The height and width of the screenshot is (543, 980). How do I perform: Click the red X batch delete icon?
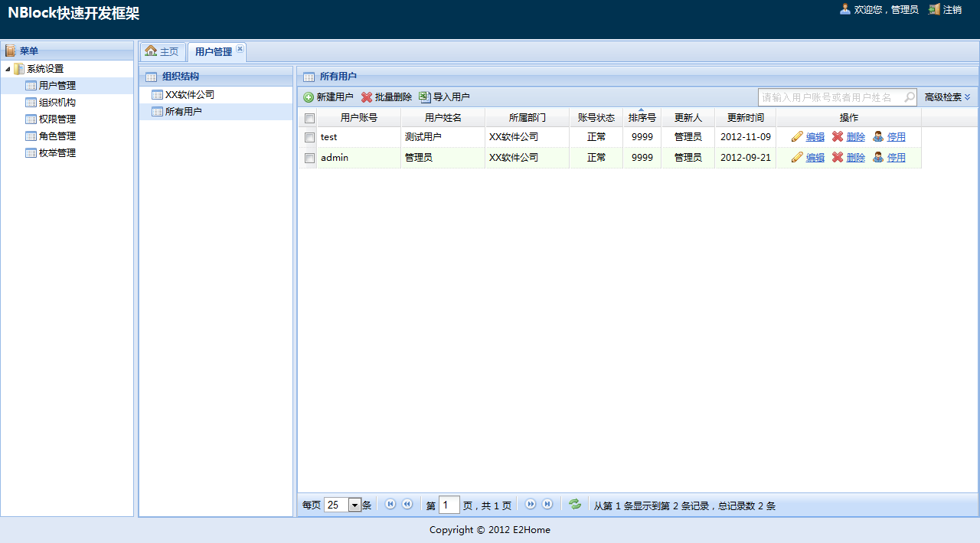point(367,97)
